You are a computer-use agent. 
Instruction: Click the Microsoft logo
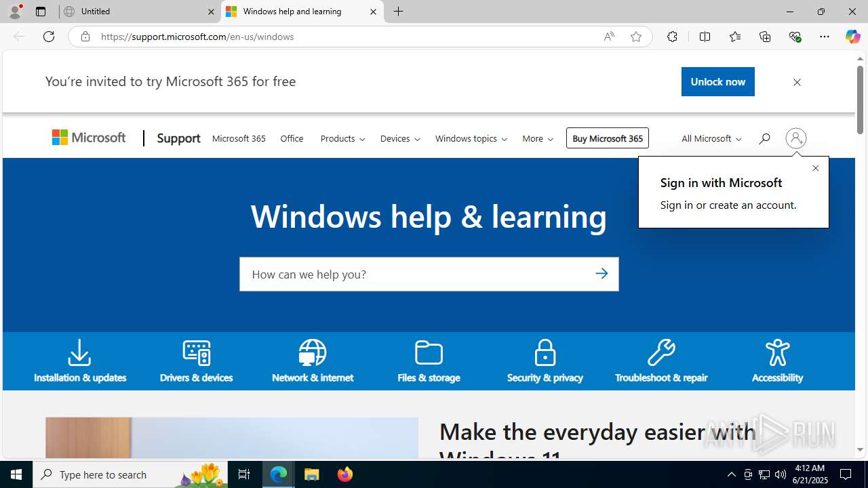[89, 138]
